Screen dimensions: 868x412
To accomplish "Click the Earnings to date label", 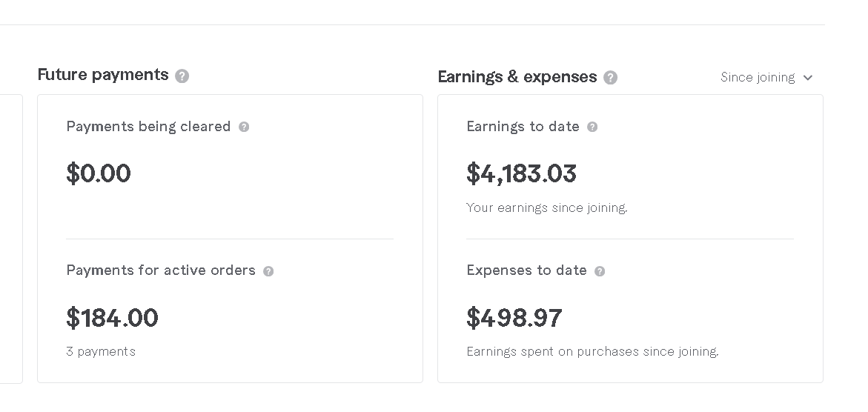I will point(523,127).
